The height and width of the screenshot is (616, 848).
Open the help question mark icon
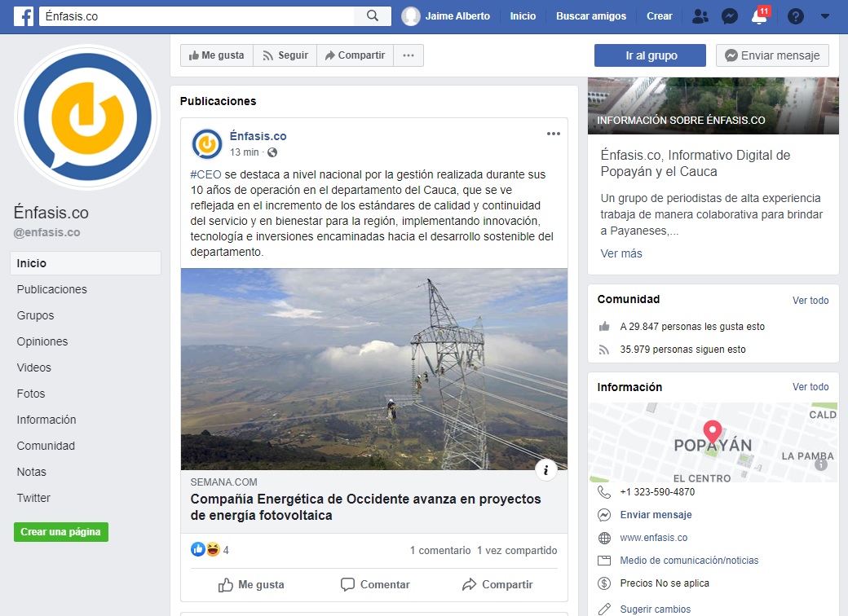coord(795,16)
